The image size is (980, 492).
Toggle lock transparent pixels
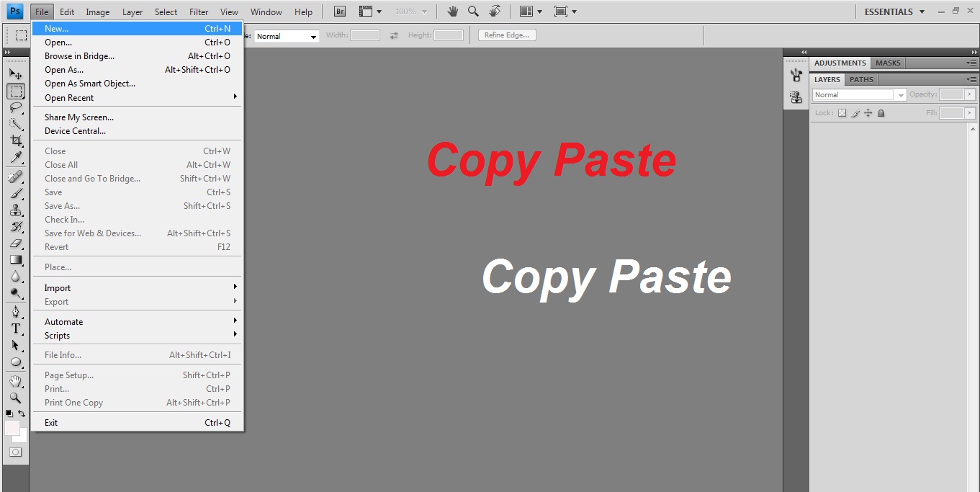[842, 113]
